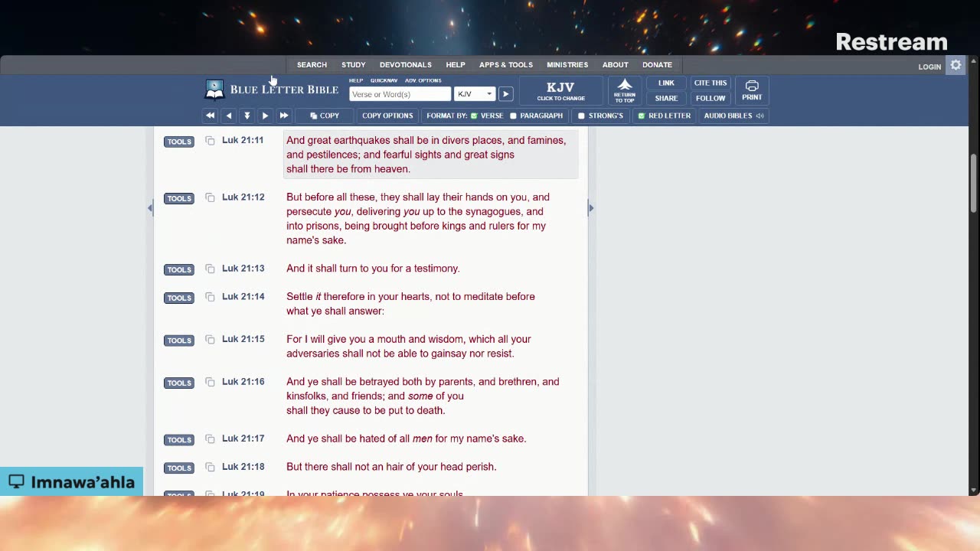Go to next chapter arrow icon
The width and height of the screenshot is (980, 551).
coord(265,116)
